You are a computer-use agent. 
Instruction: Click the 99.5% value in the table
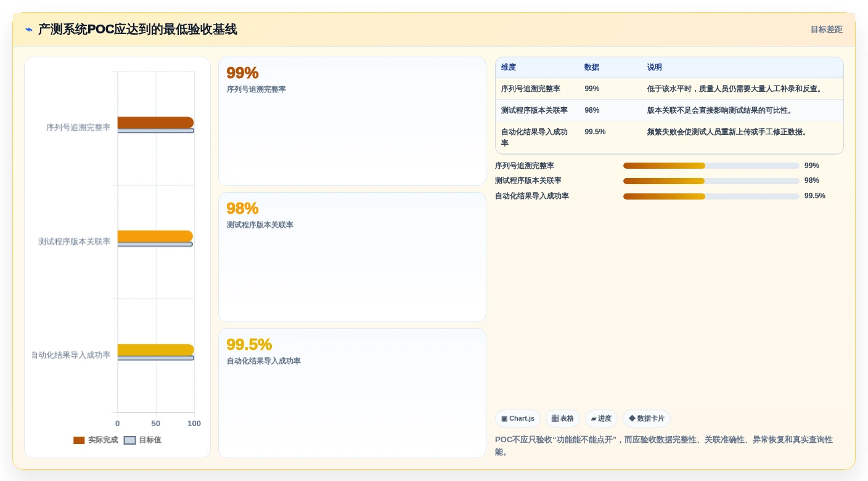coord(595,132)
